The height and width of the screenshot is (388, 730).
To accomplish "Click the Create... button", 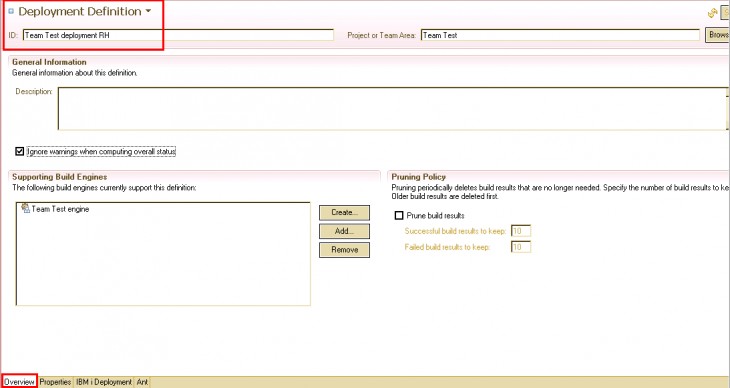I will tap(345, 212).
